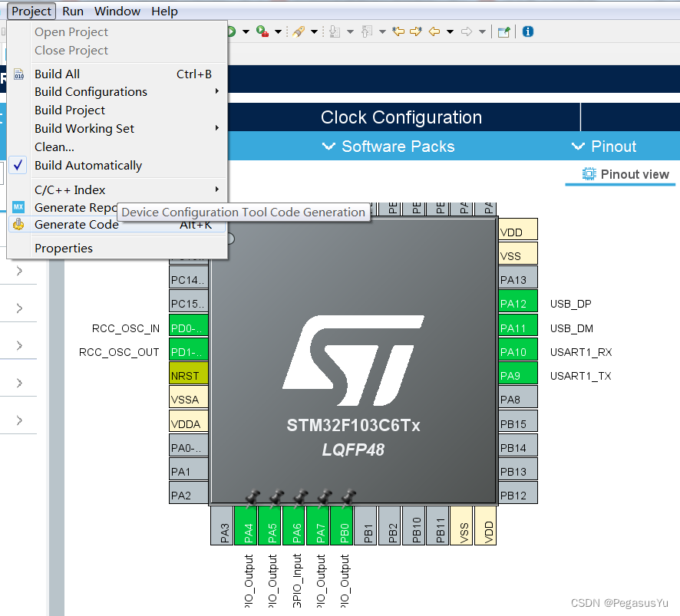This screenshot has width=680, height=616.
Task: Select the Pinout view tab
Action: 620,175
